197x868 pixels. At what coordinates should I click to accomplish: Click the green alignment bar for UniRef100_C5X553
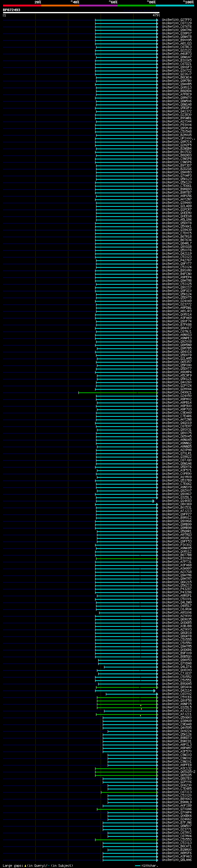(x=126, y=840)
